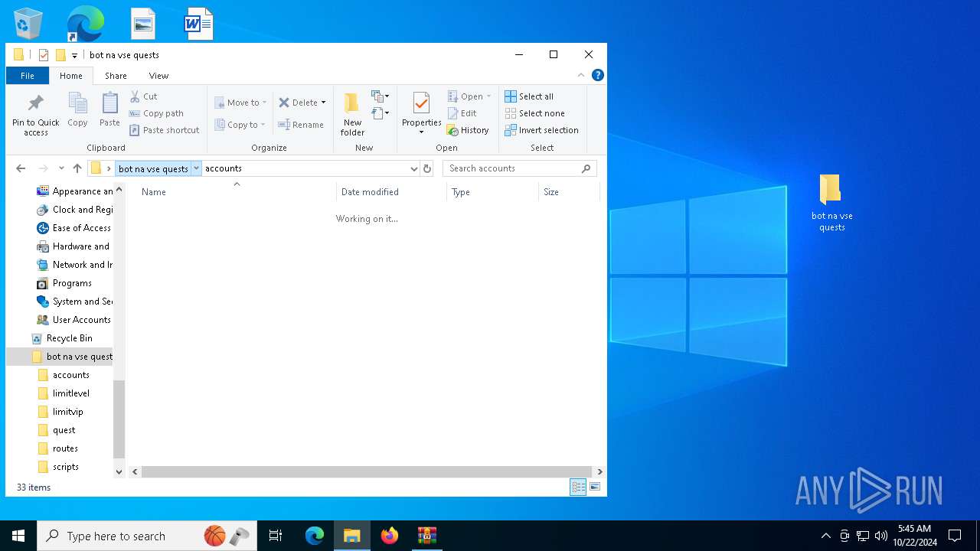Click Select all in the ribbon
The image size is (980, 551).
coord(529,96)
